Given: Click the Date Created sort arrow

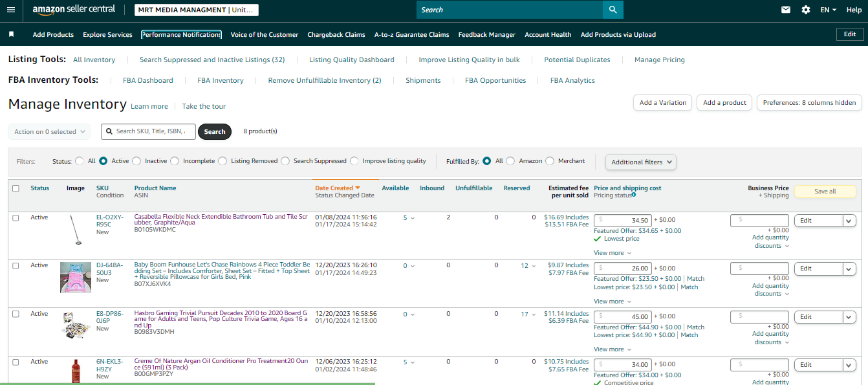Looking at the screenshot, I should 358,188.
